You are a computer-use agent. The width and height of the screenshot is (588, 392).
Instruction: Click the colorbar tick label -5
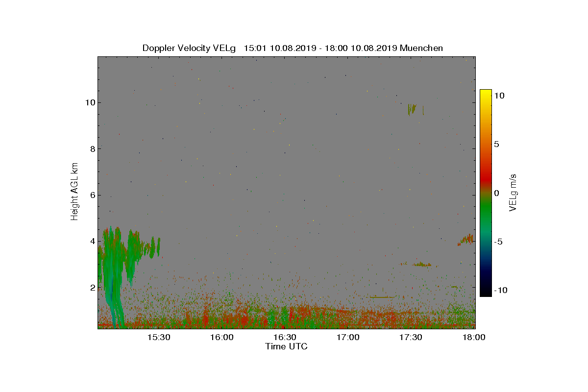click(498, 242)
